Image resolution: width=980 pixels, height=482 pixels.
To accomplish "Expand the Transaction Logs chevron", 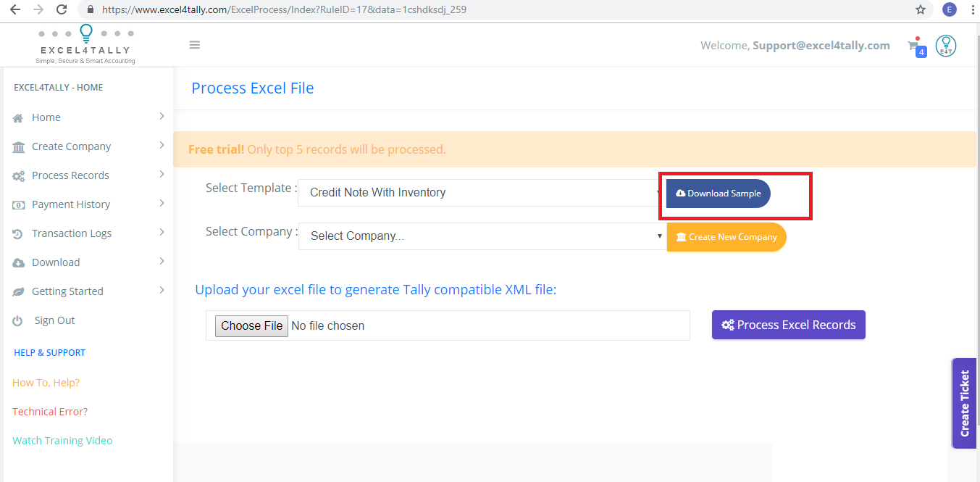I will 162,232.
